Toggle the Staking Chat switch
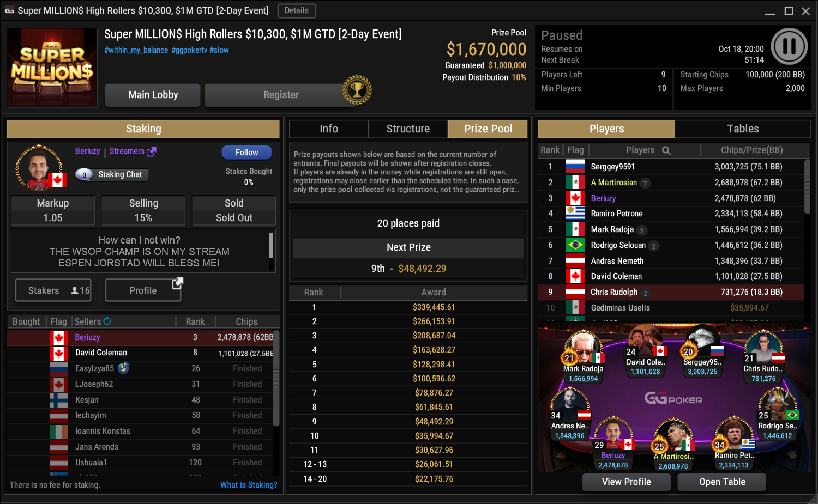 (85, 174)
